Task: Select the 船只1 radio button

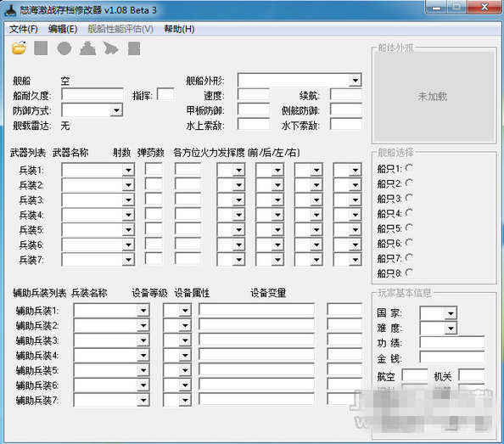Action: [x=409, y=168]
